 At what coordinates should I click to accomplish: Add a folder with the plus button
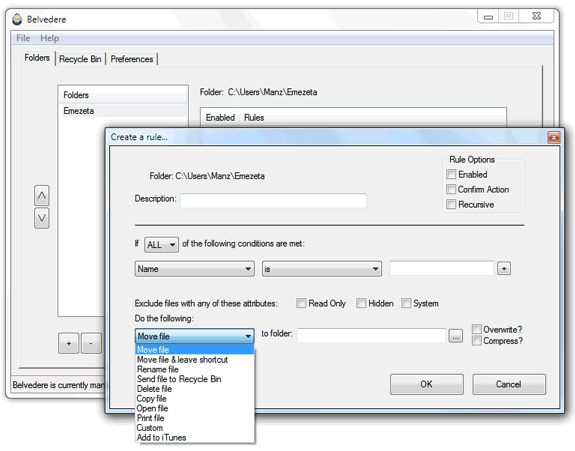click(x=69, y=344)
